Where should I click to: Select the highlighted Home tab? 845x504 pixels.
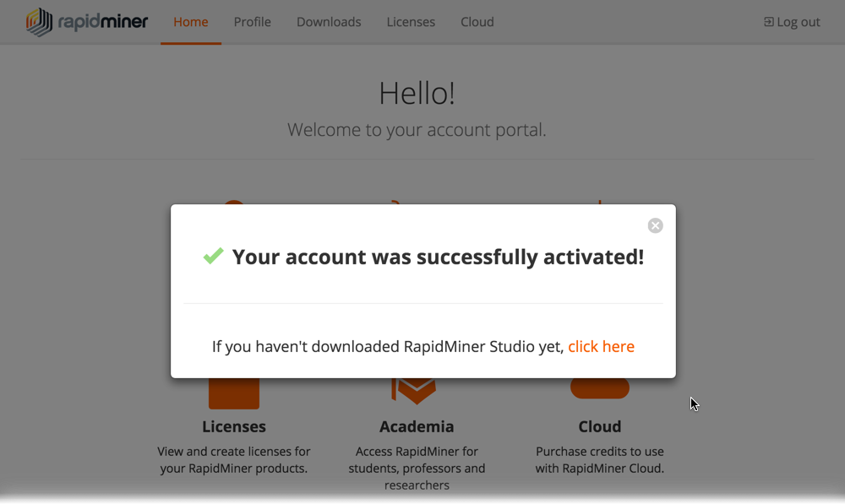[191, 22]
